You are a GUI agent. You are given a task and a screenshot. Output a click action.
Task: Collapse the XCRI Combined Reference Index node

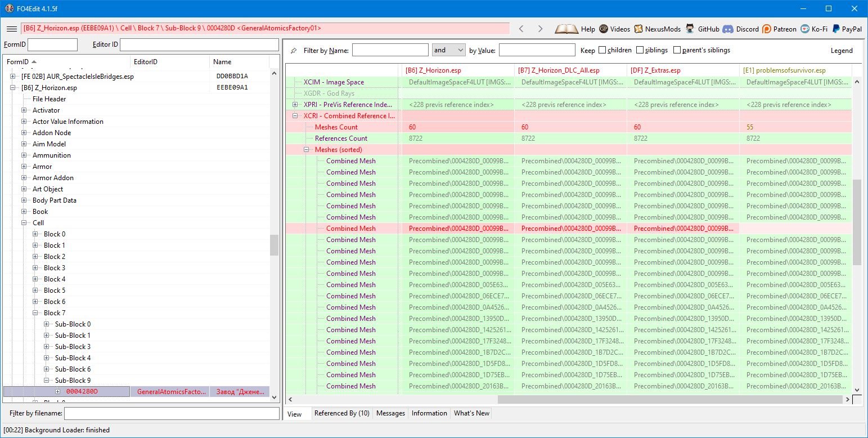[295, 116]
